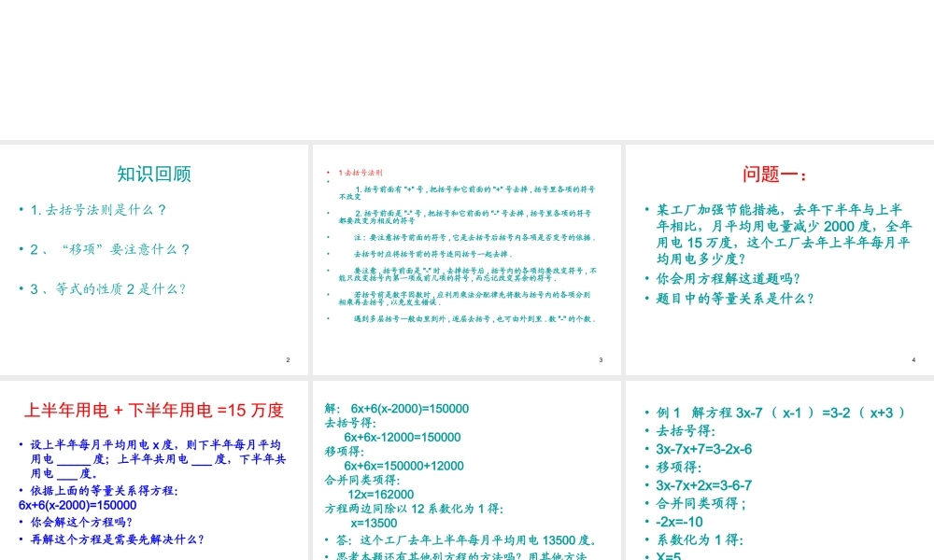Click the 知识回顾 slide title

pyautogui.click(x=153, y=174)
